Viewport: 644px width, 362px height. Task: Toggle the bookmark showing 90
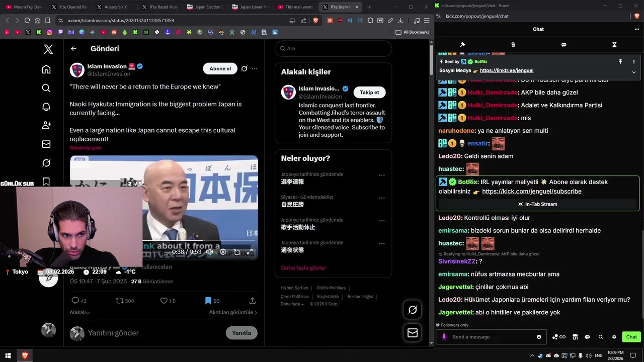coord(208,301)
